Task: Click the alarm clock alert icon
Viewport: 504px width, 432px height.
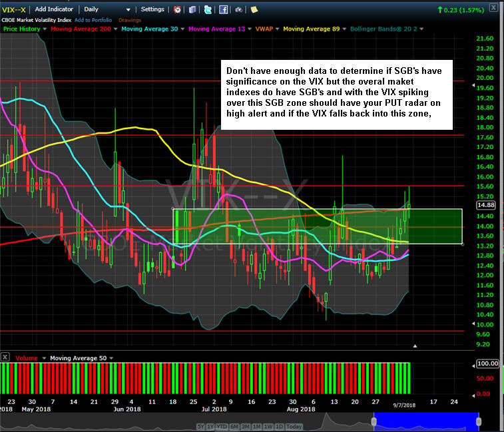Action: pos(177,10)
